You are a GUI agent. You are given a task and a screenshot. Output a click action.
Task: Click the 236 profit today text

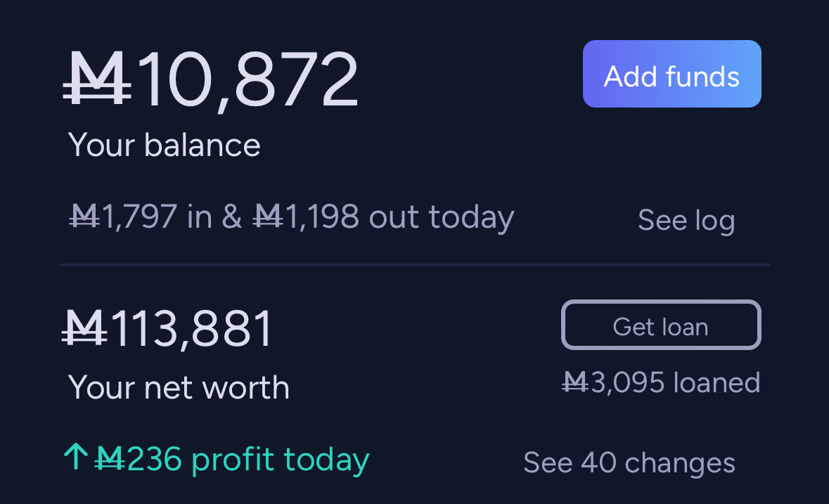pyautogui.click(x=248, y=460)
